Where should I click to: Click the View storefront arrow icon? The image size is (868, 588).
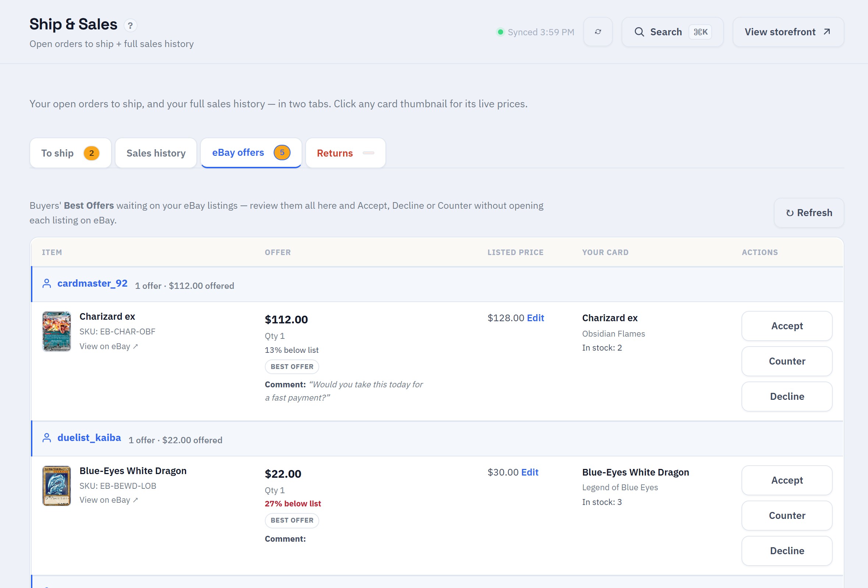(x=826, y=32)
